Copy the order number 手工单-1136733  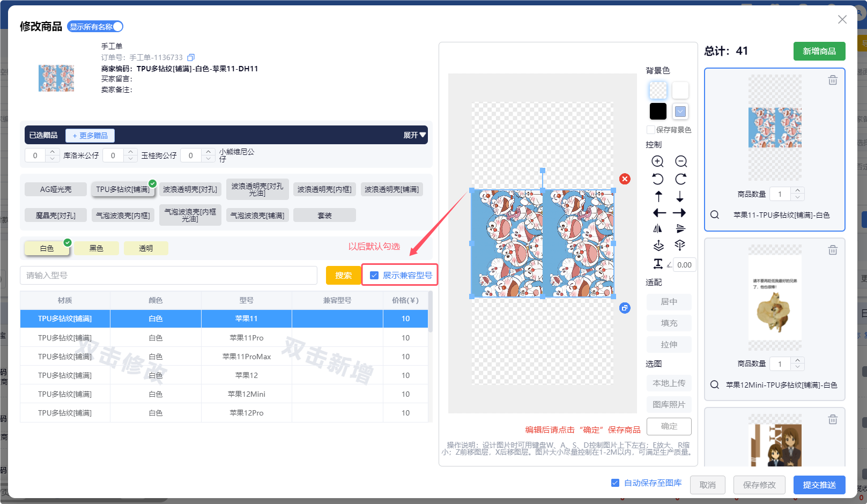pos(191,57)
